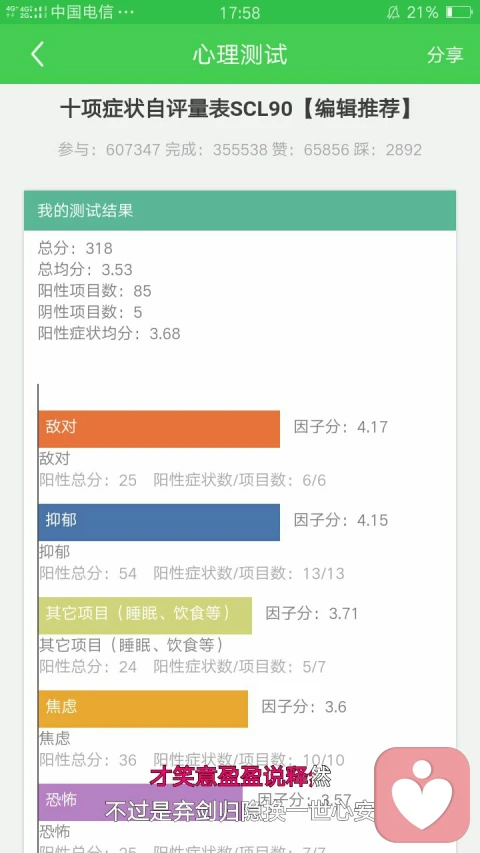Tap the amber 焦虑 bar

pos(143,708)
